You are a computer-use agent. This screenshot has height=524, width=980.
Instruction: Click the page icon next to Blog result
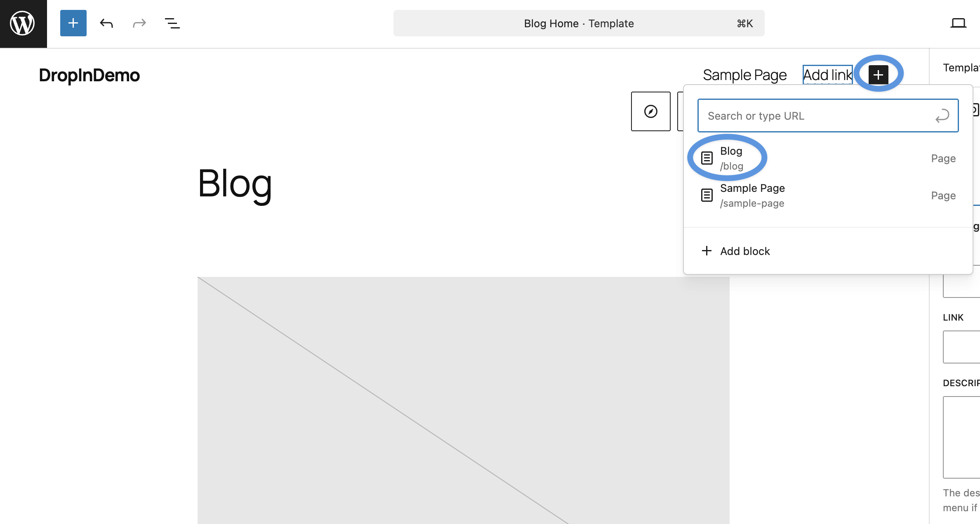pyautogui.click(x=707, y=157)
